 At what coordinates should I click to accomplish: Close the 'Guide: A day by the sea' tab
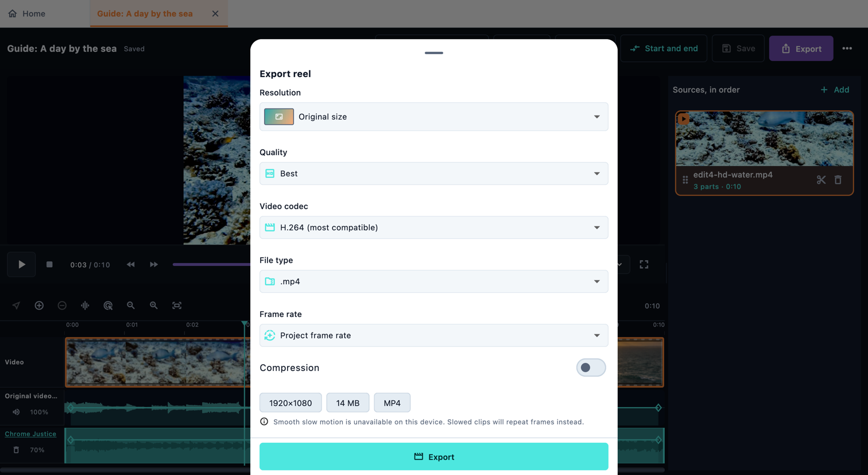point(215,13)
